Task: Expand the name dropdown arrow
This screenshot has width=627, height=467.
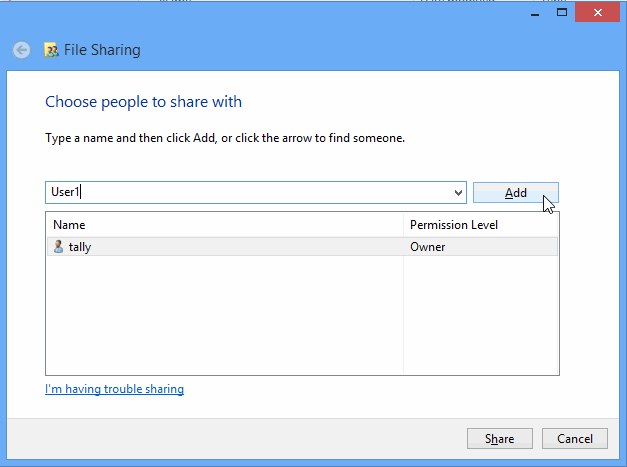Action: pos(458,193)
